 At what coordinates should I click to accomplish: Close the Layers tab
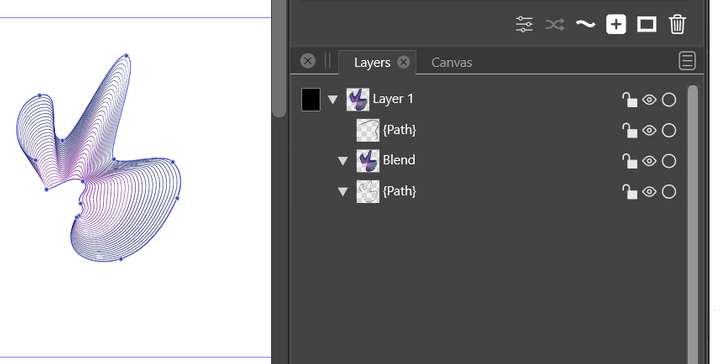[x=403, y=62]
